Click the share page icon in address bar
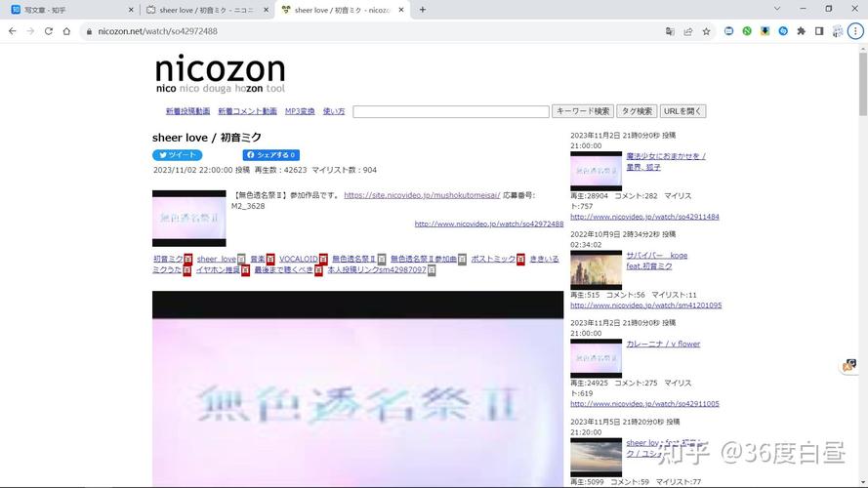Image resolution: width=868 pixels, height=488 pixels. click(x=688, y=31)
